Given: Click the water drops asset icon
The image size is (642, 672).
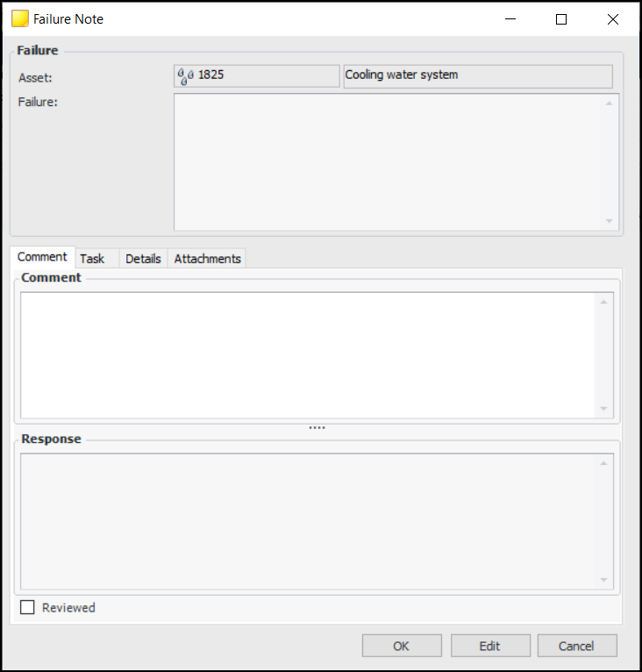Looking at the screenshot, I should [x=186, y=75].
